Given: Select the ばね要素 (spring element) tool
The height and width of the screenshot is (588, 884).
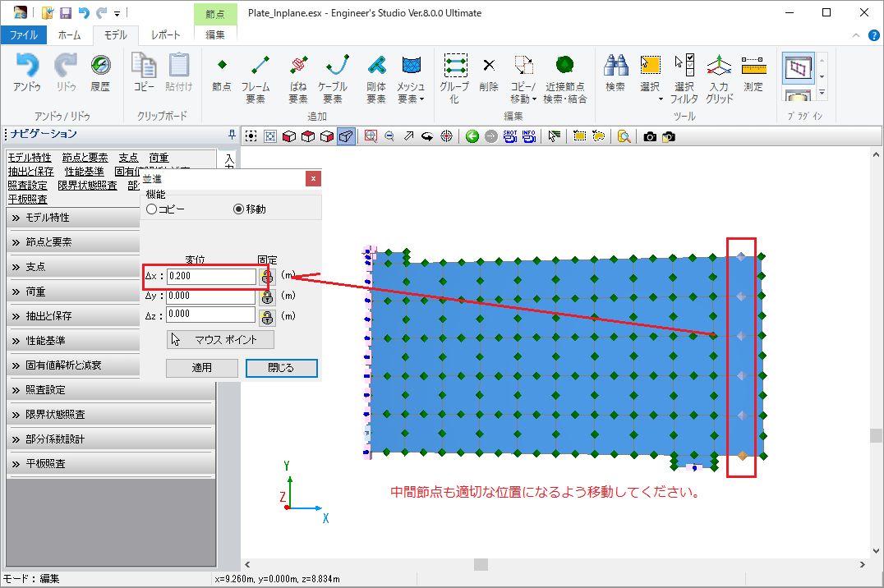Looking at the screenshot, I should point(298,79).
